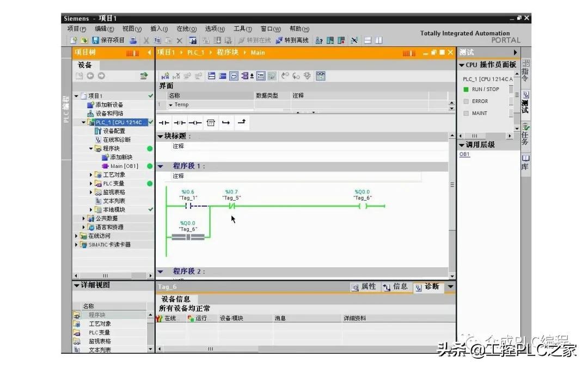Click the Tag_6 coil at %Q0.0
The image size is (588, 368).
[362, 206]
